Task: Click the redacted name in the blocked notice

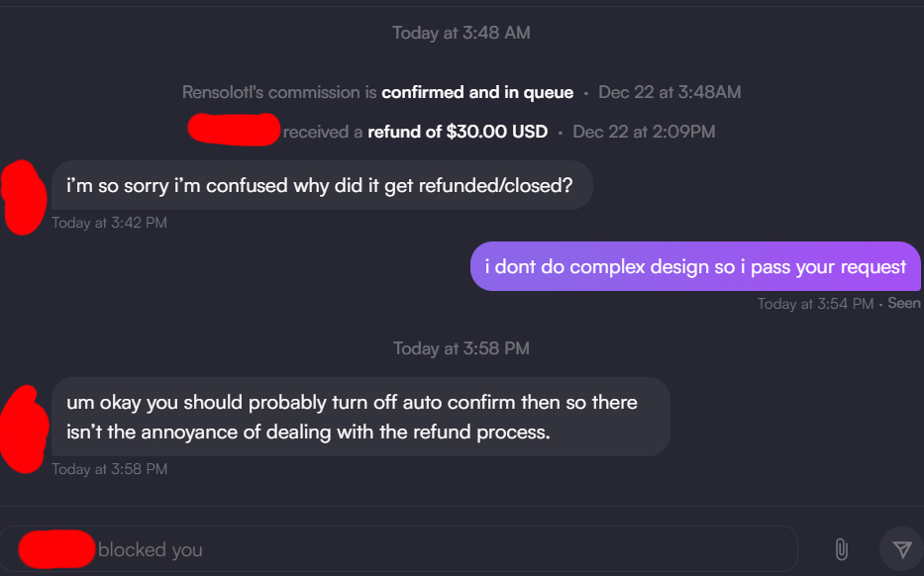Action: [x=56, y=548]
